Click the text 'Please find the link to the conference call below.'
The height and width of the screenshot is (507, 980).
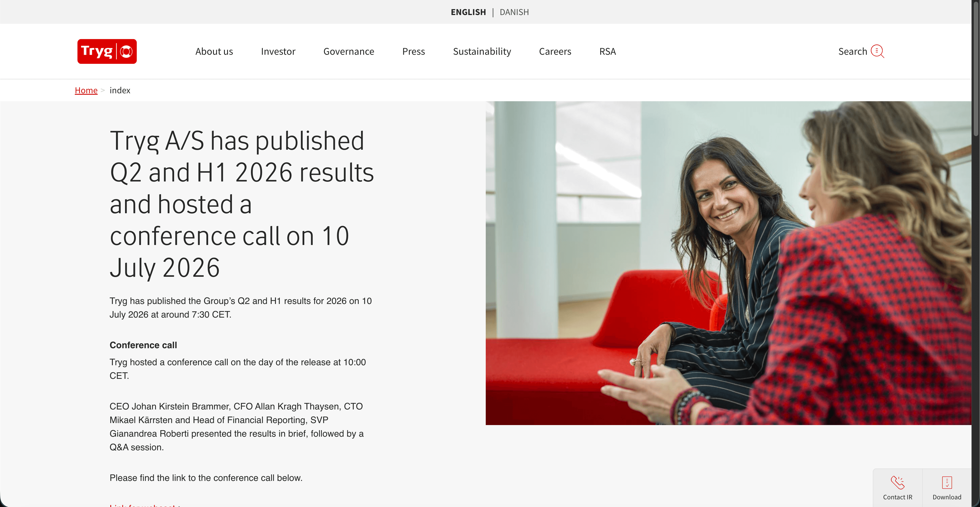pyautogui.click(x=206, y=478)
